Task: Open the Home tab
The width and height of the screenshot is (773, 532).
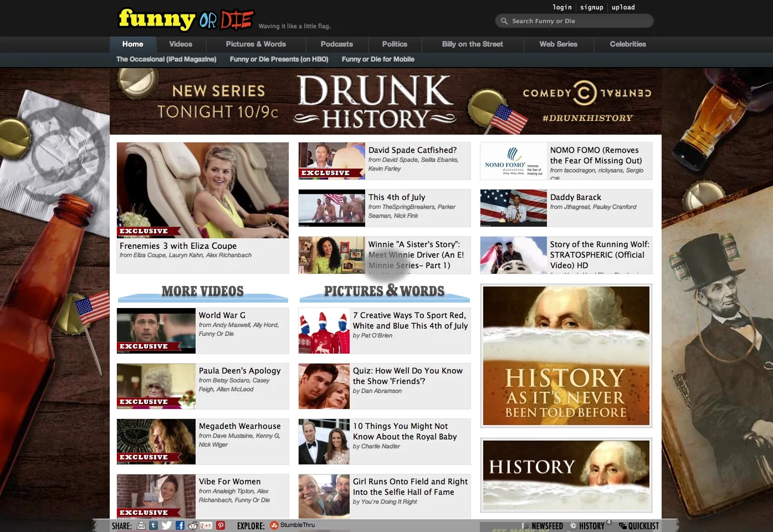Action: tap(132, 44)
